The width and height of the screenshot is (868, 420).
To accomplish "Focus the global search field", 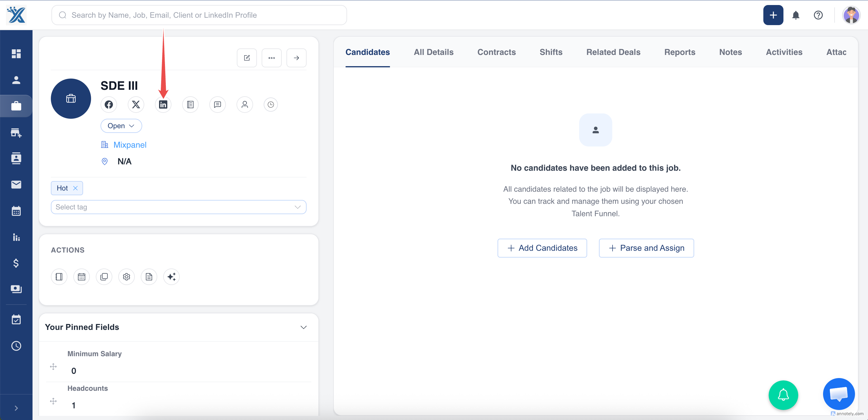I will [x=199, y=15].
